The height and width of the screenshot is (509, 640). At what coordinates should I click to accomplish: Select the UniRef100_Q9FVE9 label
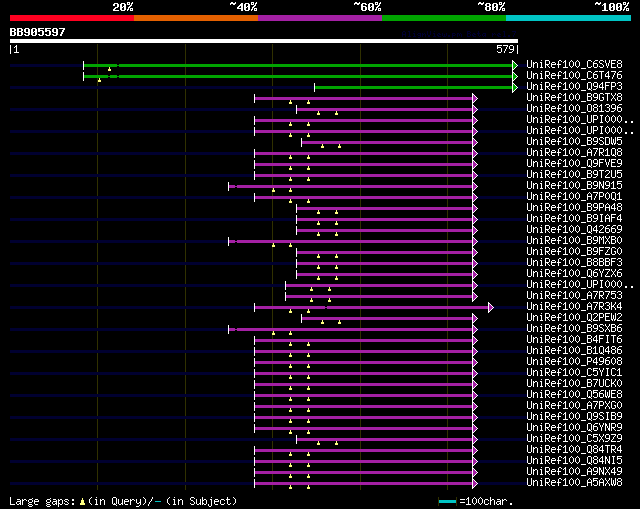click(x=574, y=164)
